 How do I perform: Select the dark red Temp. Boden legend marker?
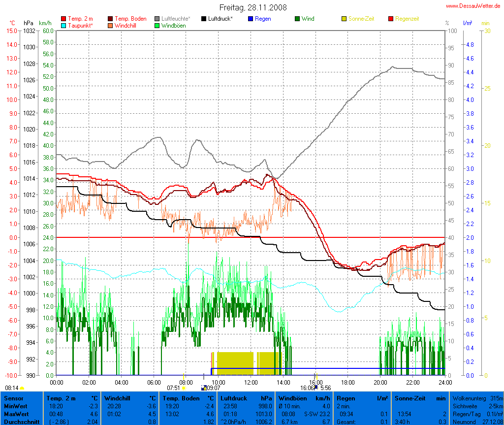[110, 19]
